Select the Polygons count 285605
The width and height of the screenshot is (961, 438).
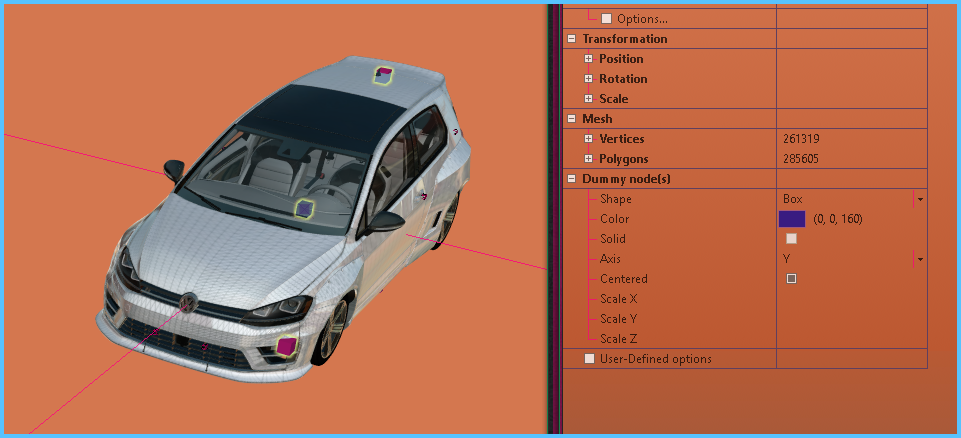[x=801, y=159]
